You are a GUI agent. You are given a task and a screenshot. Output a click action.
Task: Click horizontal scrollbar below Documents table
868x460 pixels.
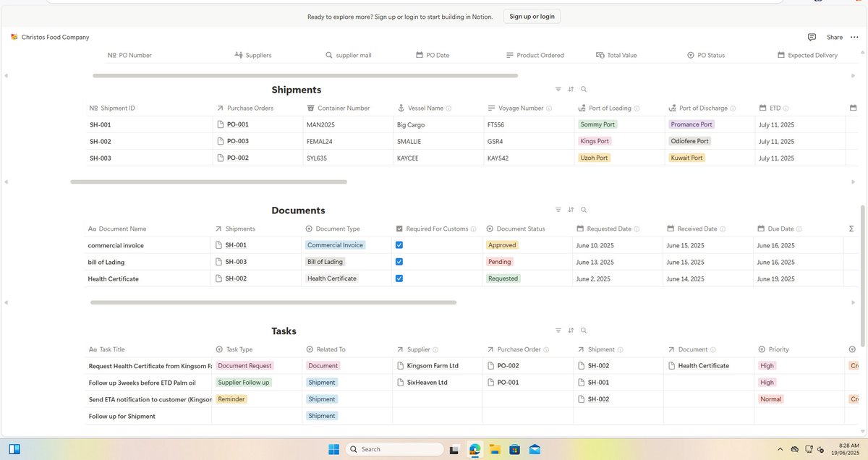coord(273,302)
